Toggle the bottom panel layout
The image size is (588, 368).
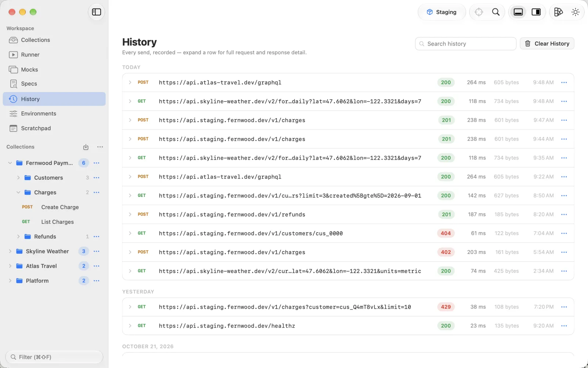click(x=518, y=12)
